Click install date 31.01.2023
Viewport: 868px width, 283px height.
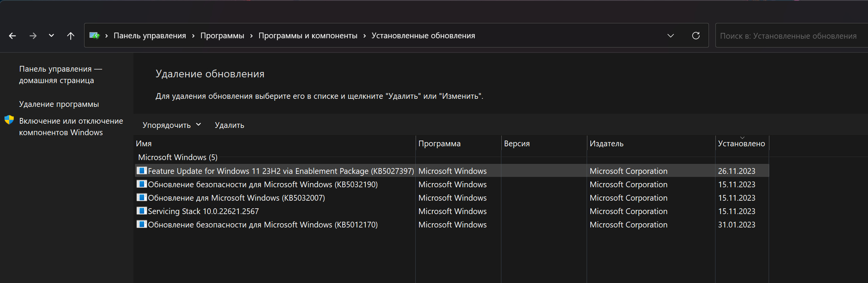737,224
